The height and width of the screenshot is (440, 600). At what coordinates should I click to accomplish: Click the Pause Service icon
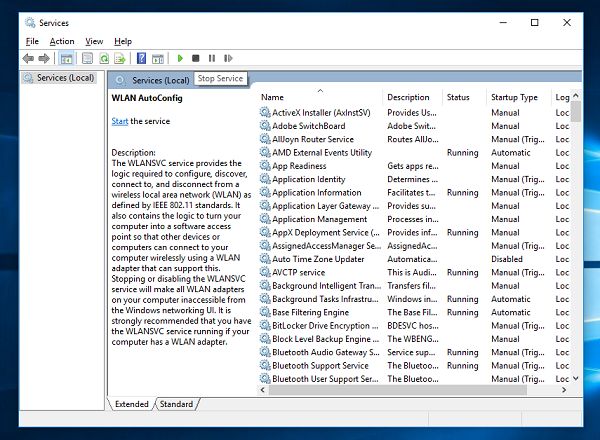pos(212,58)
